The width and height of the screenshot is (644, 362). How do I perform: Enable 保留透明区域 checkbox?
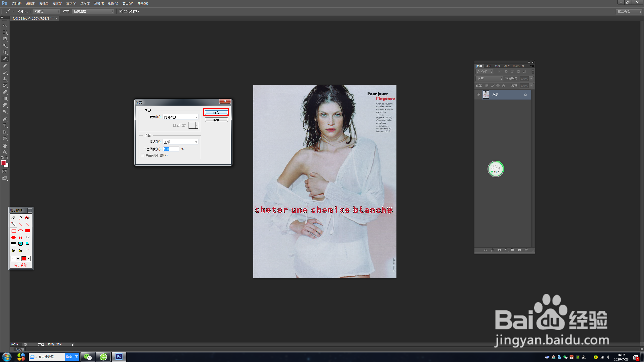click(x=143, y=155)
